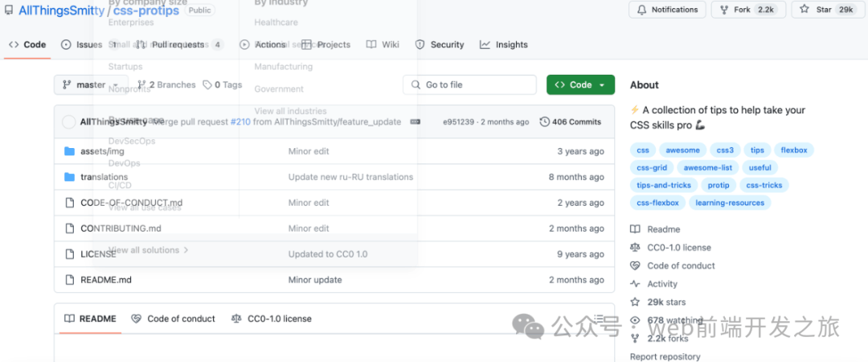The image size is (868, 362).
Task: Select the Code of conduct readme tab
Action: (174, 319)
